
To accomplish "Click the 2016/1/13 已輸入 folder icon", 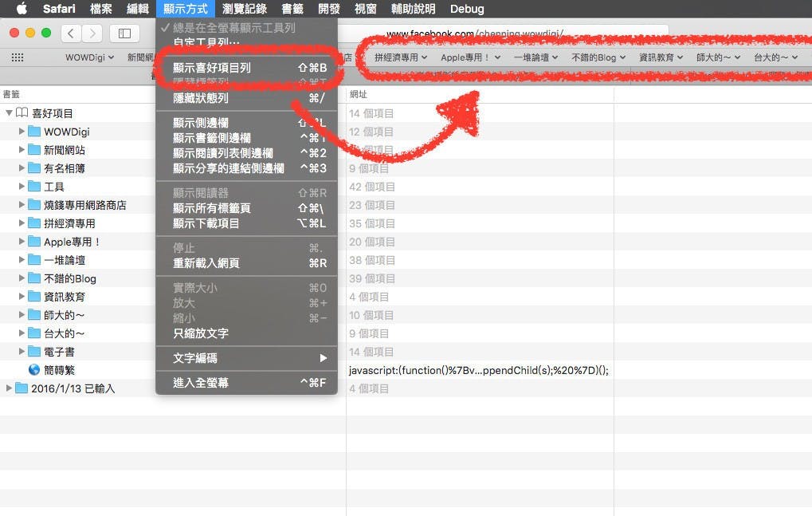I will (x=22, y=388).
